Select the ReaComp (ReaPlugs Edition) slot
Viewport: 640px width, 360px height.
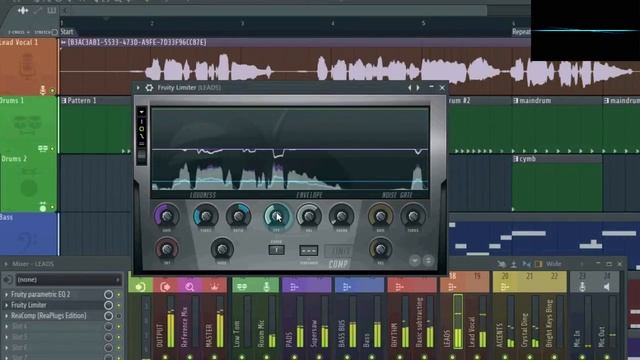49,316
